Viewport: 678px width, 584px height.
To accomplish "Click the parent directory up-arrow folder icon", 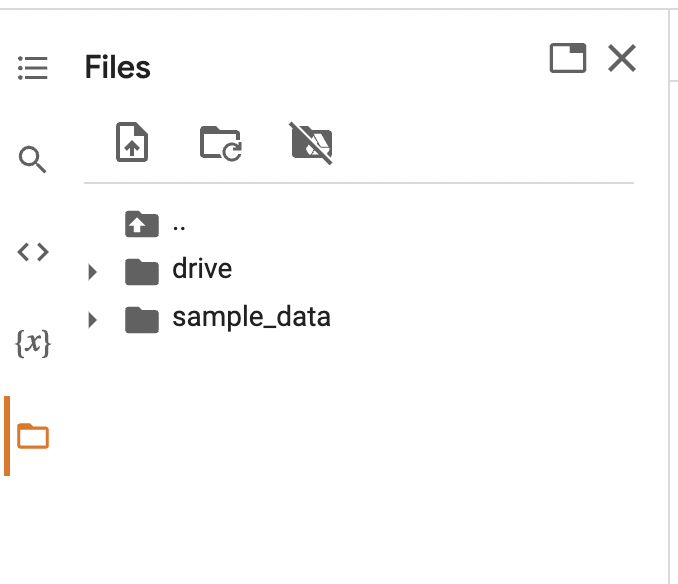I will pyautogui.click(x=142, y=224).
